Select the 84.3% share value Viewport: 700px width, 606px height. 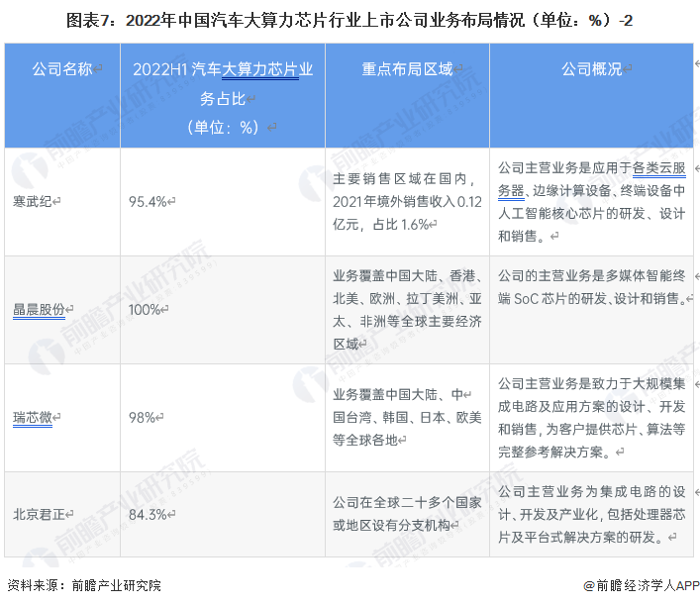(149, 514)
